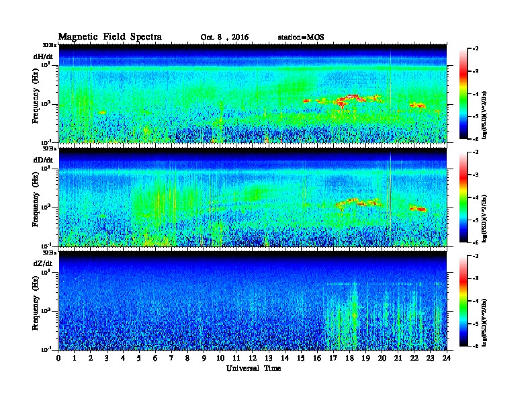
Task: Click the "18" hour tick label
Action: [x=349, y=358]
